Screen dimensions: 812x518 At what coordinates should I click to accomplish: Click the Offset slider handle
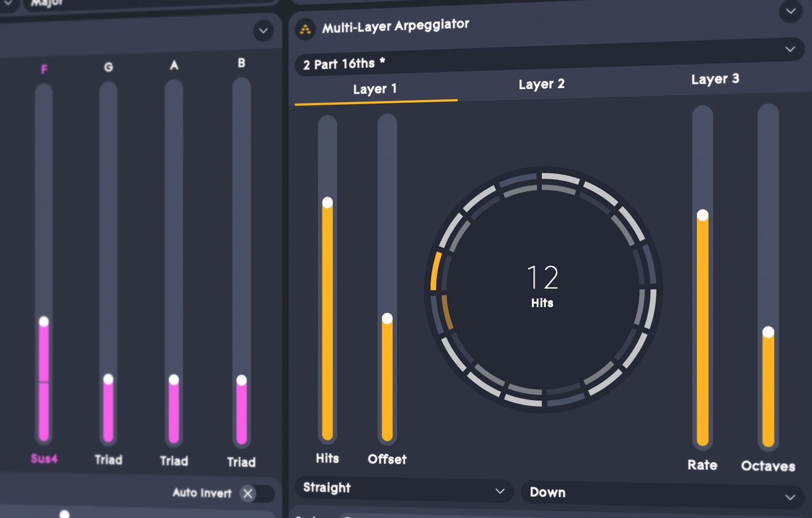[x=388, y=319]
